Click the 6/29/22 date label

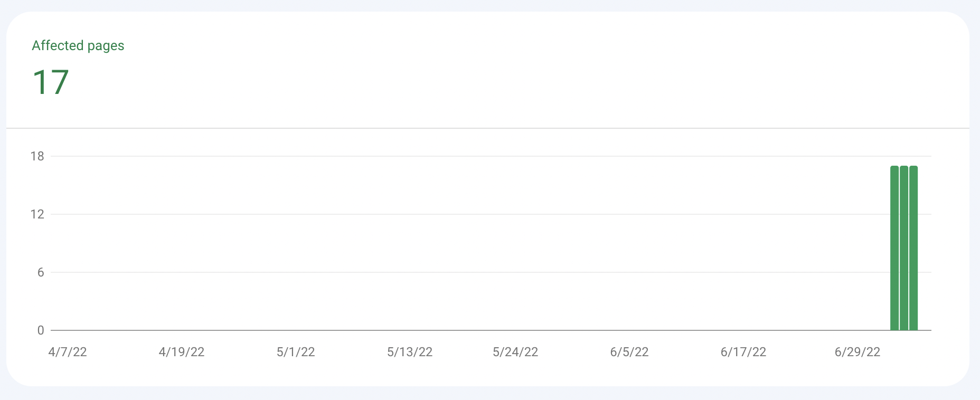[858, 352]
